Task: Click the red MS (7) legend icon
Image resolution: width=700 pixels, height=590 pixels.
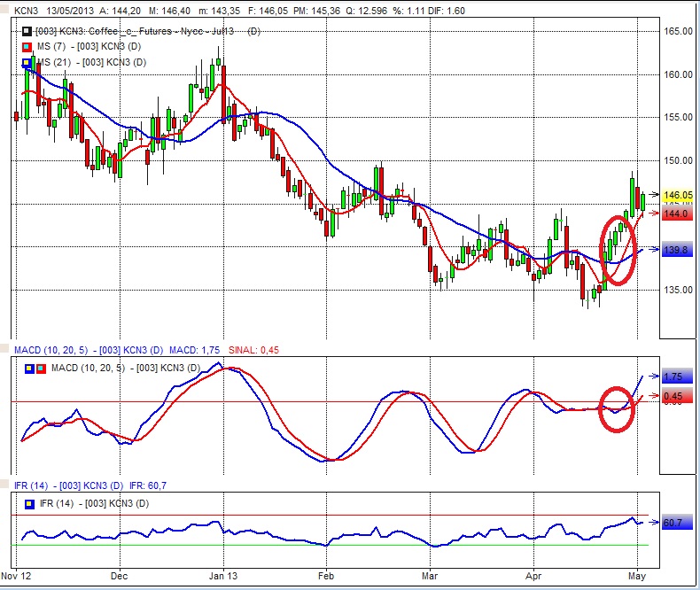Action: [x=26, y=46]
